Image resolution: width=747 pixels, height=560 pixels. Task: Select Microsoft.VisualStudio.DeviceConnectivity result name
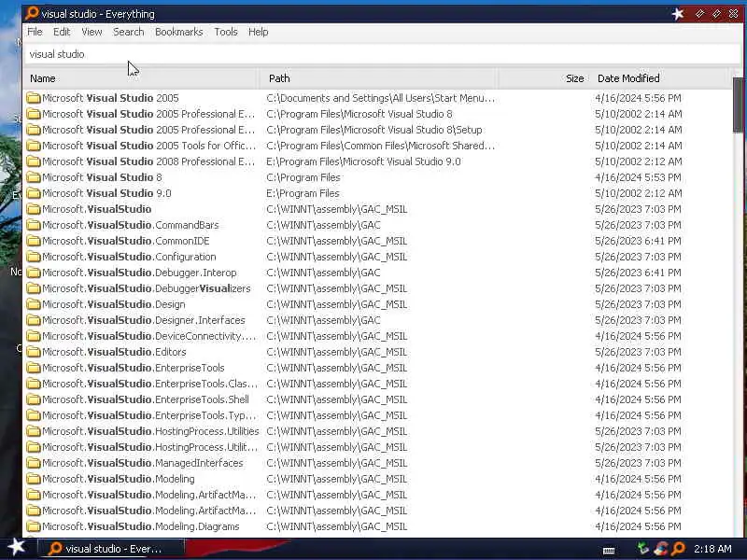click(149, 336)
